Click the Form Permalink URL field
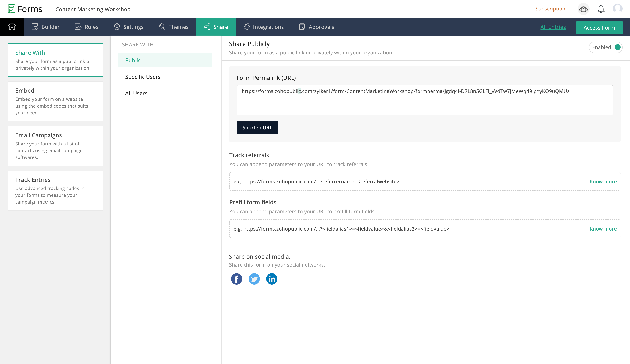630x364 pixels. (424, 100)
